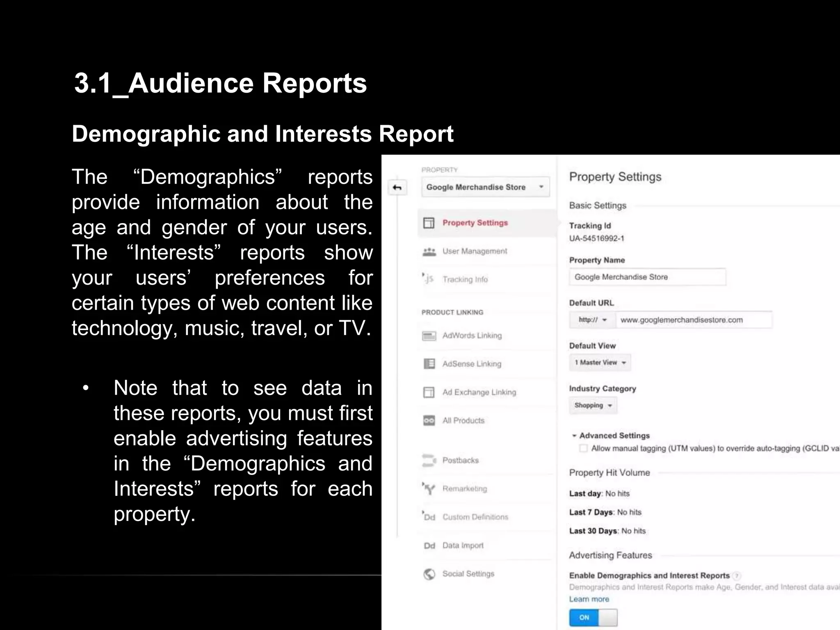Open All Products menu item
840x630 pixels.
486,420
